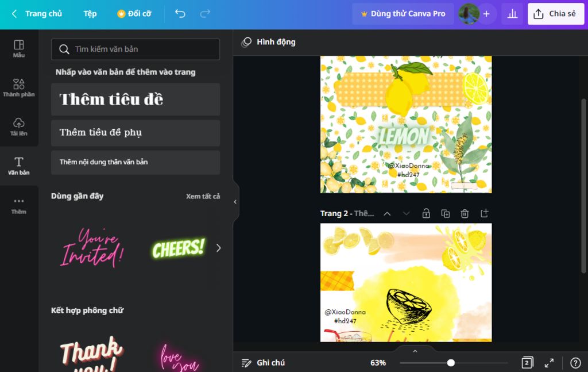This screenshot has height=372, width=588.
Task: Collapse the side panel with arrow handle
Action: (235, 202)
